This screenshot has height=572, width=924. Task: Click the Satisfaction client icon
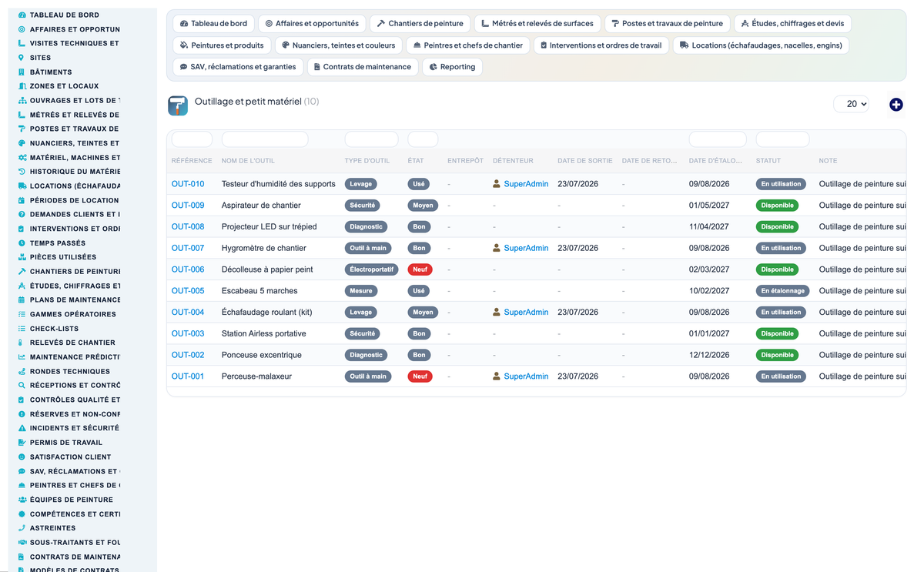[22, 457]
